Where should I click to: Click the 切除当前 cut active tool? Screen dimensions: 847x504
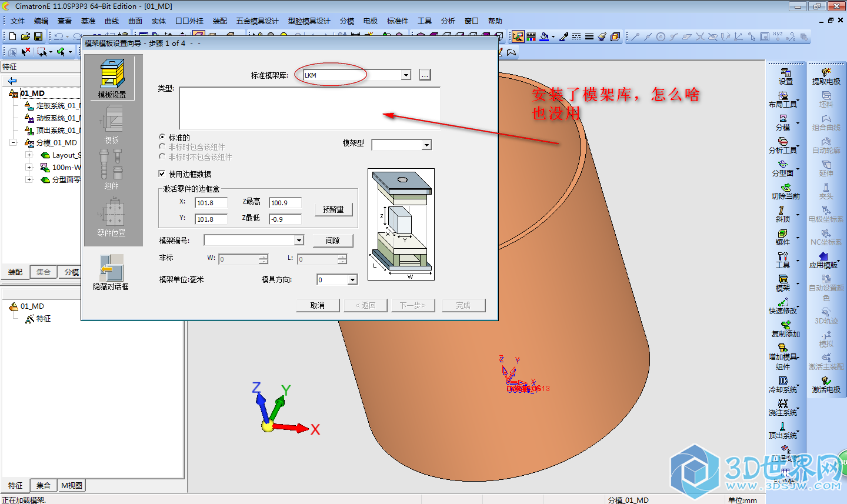coord(786,191)
